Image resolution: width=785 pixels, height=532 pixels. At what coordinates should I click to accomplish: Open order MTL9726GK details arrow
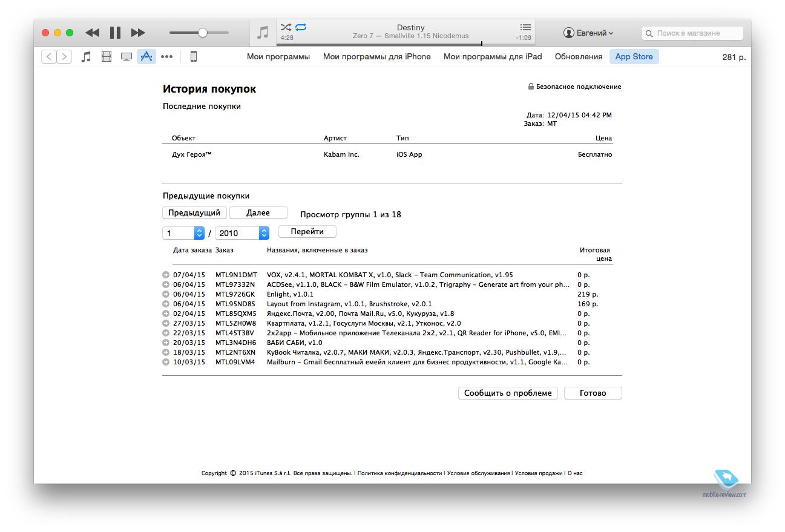click(166, 294)
